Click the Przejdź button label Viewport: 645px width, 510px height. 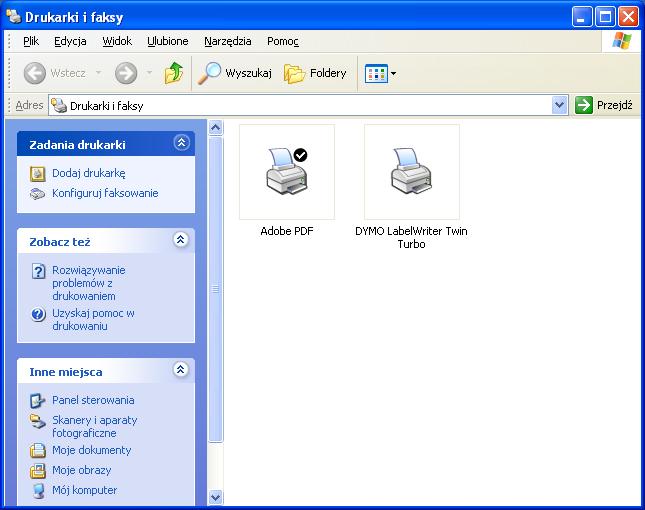click(615, 105)
